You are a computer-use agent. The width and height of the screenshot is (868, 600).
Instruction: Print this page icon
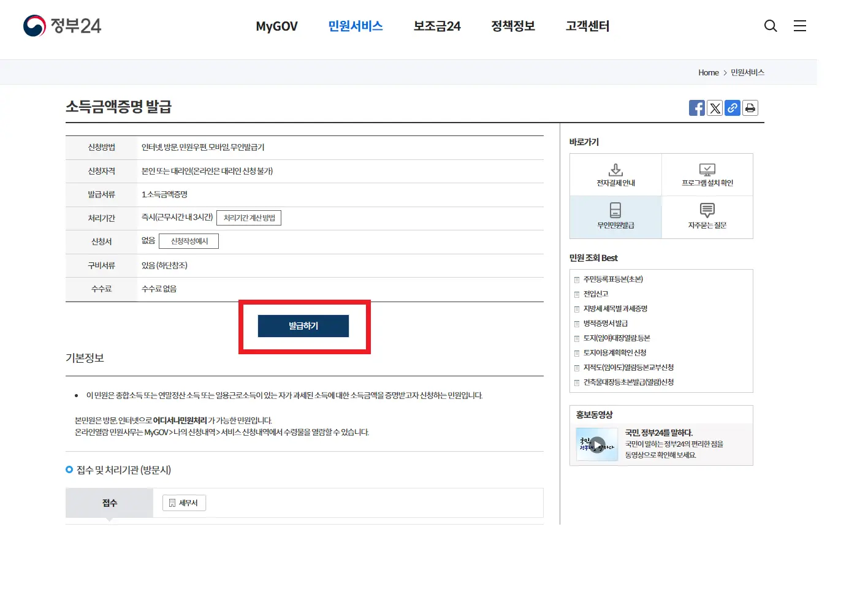[x=750, y=108]
